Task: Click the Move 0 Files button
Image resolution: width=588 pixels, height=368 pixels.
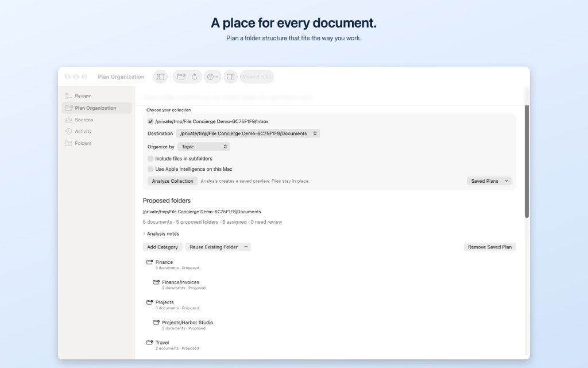Action: point(257,76)
